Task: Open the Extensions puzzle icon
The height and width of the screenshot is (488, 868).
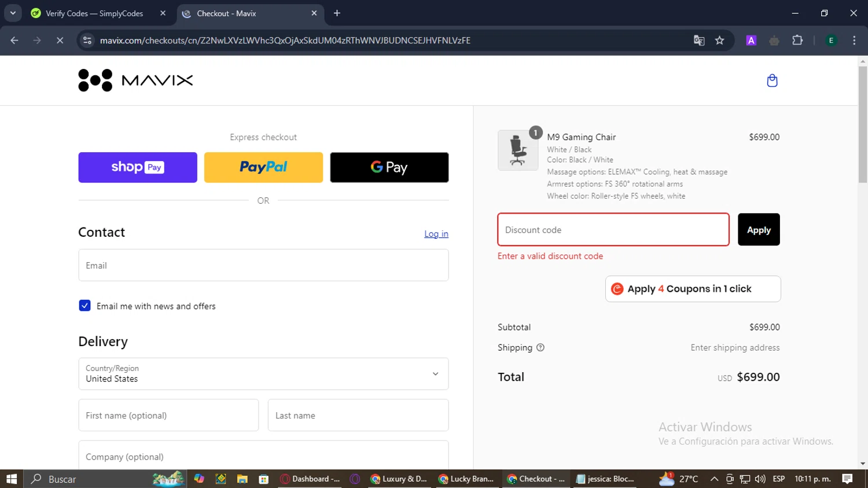Action: (797, 41)
